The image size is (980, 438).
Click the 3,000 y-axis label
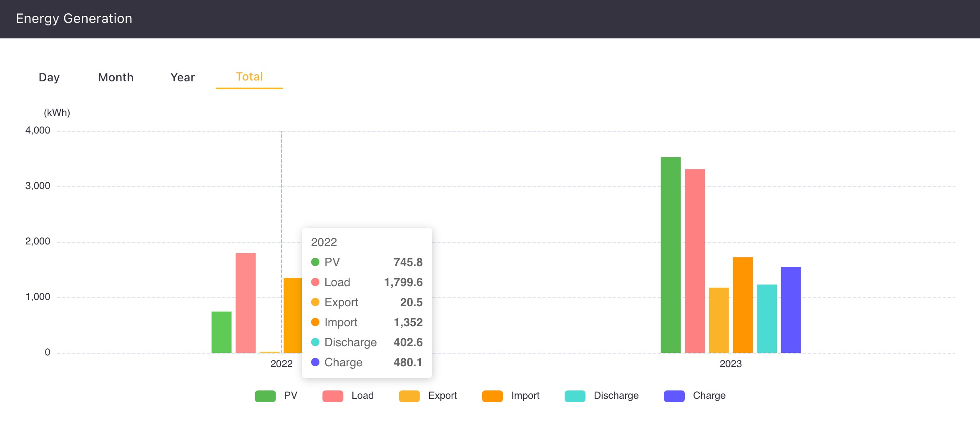click(x=38, y=186)
